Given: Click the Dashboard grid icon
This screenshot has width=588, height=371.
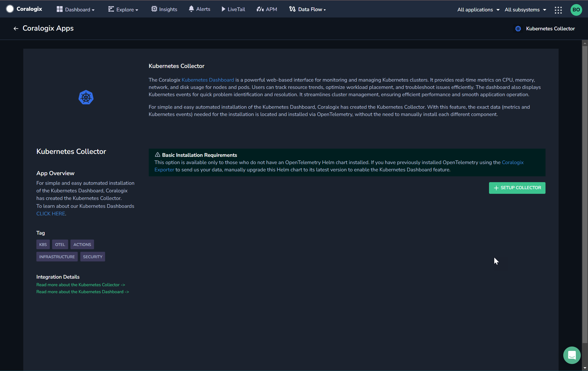Looking at the screenshot, I should pos(60,9).
